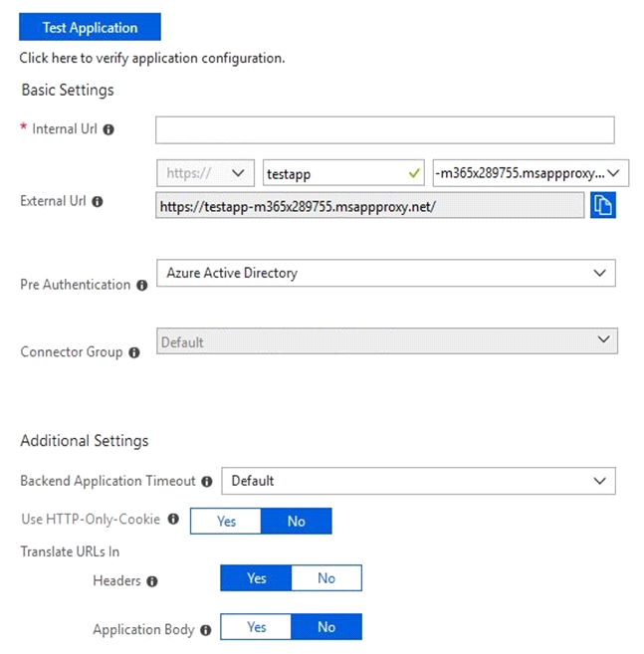The height and width of the screenshot is (654, 644).
Task: Set Use HTTP-Only-Cookie to Yes
Action: point(226,521)
